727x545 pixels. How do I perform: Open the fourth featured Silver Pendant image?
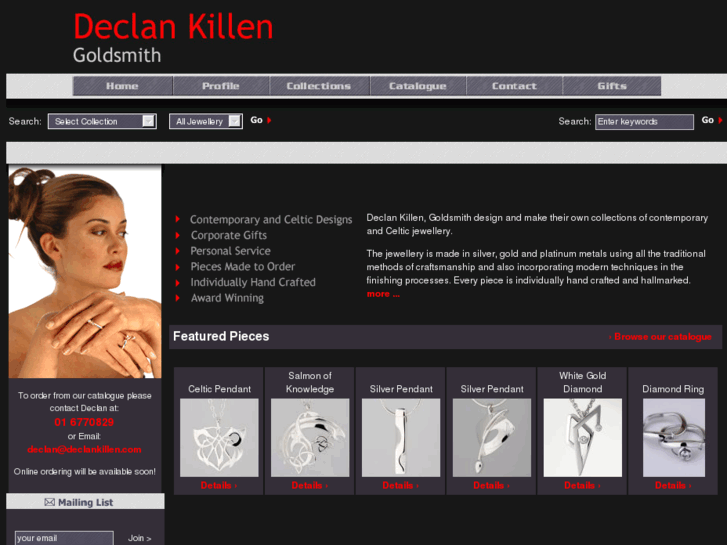point(492,437)
